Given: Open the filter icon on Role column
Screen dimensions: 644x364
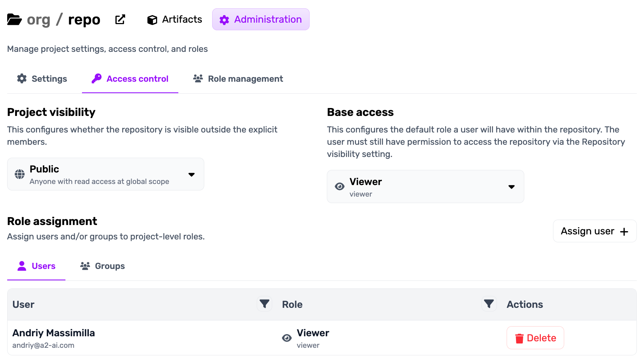Looking at the screenshot, I should coord(264,304).
